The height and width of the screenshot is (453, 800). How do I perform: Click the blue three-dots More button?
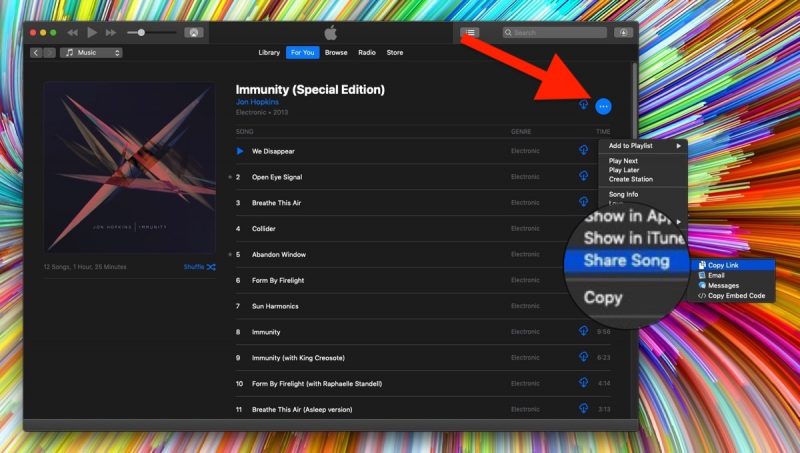pyautogui.click(x=603, y=105)
